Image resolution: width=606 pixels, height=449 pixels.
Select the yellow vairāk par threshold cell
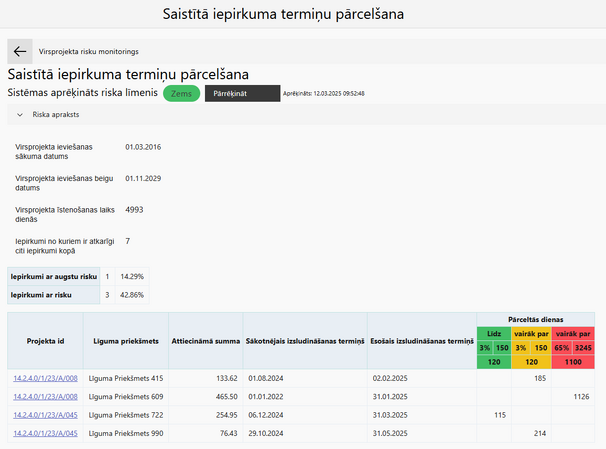pos(531,333)
